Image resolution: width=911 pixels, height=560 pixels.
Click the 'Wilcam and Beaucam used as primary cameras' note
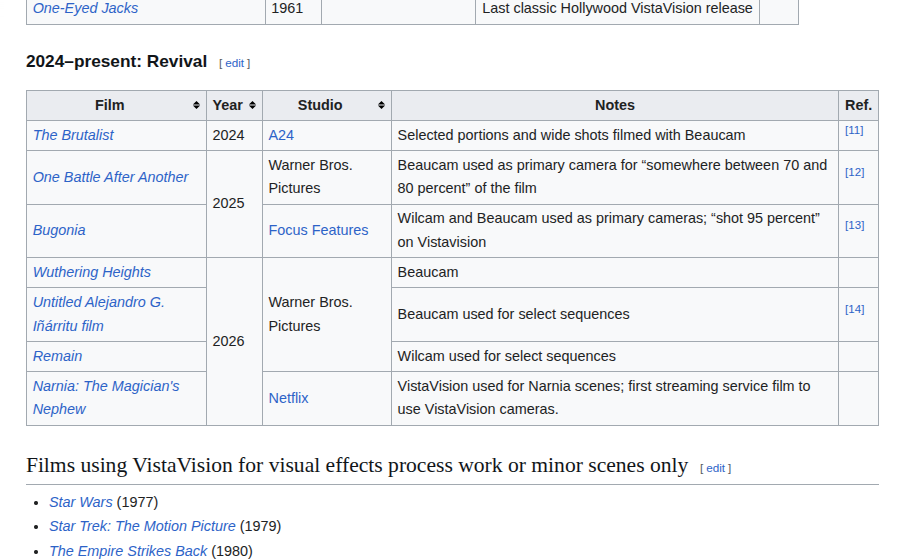(608, 230)
